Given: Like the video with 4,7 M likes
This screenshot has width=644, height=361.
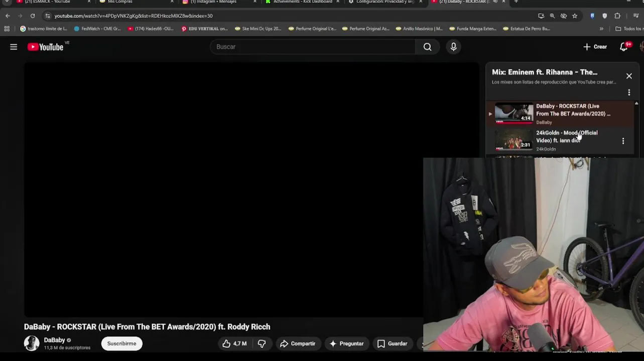Looking at the screenshot, I should pos(235,343).
